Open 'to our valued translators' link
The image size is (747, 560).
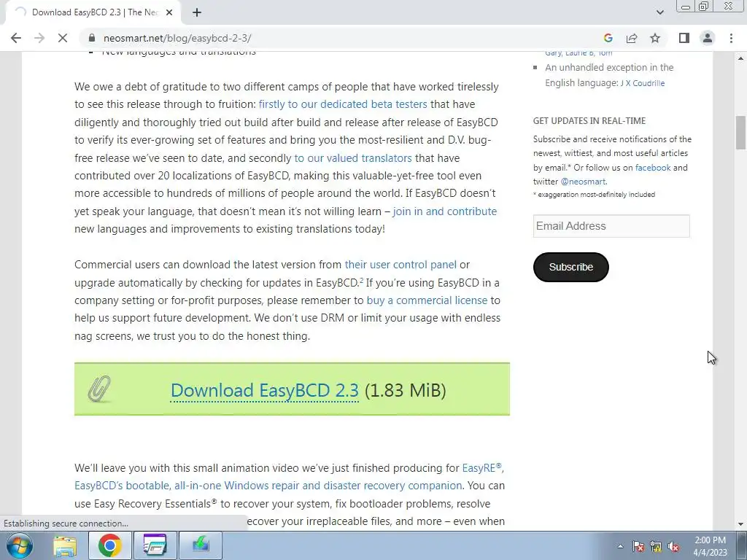coord(353,158)
